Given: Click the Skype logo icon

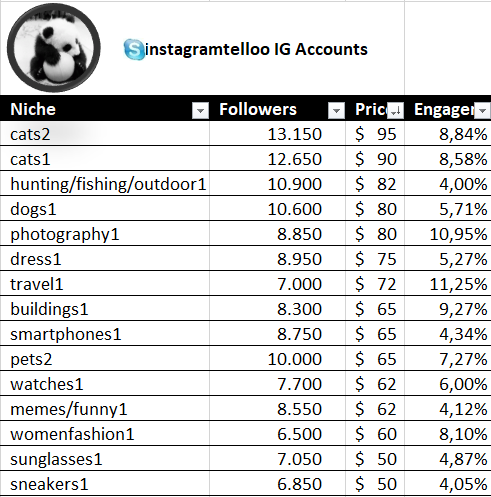Looking at the screenshot, I should coord(134,49).
